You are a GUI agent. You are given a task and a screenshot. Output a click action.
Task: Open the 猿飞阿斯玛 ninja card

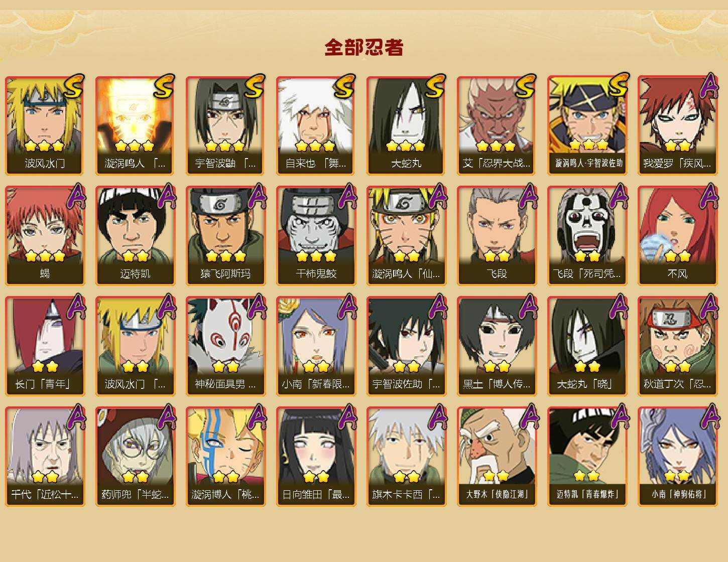coord(225,236)
